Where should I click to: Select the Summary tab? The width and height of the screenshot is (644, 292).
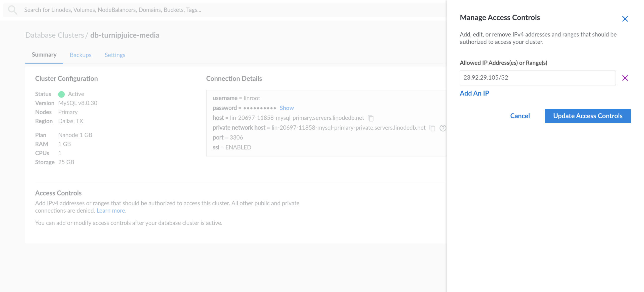44,55
